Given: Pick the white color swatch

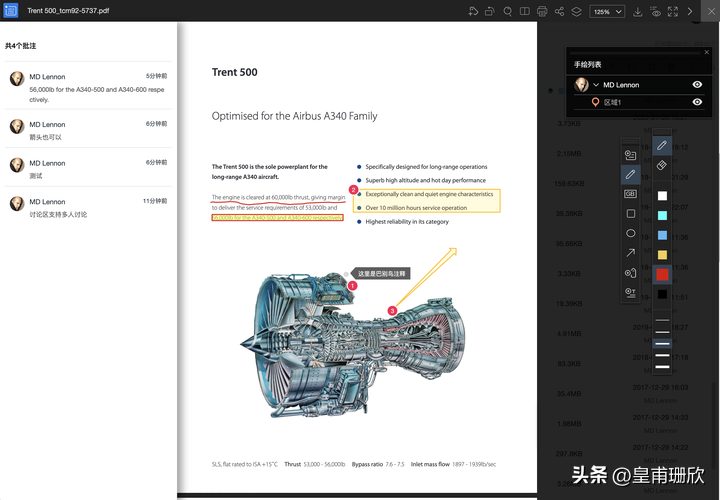Looking at the screenshot, I should (662, 196).
